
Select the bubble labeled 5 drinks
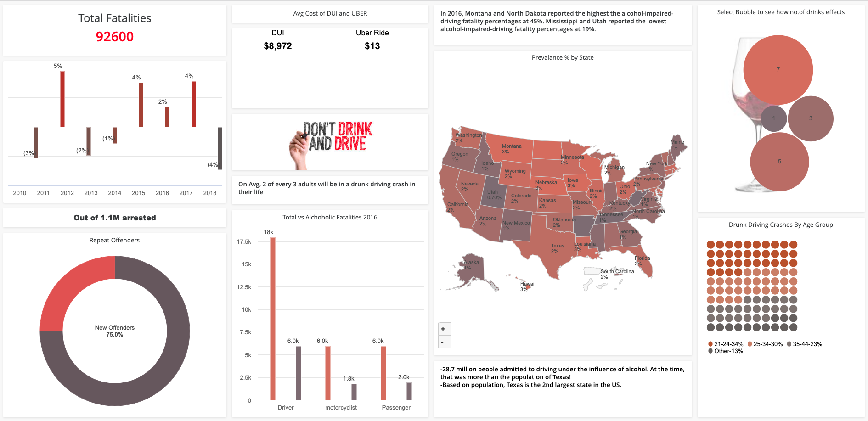(x=779, y=162)
